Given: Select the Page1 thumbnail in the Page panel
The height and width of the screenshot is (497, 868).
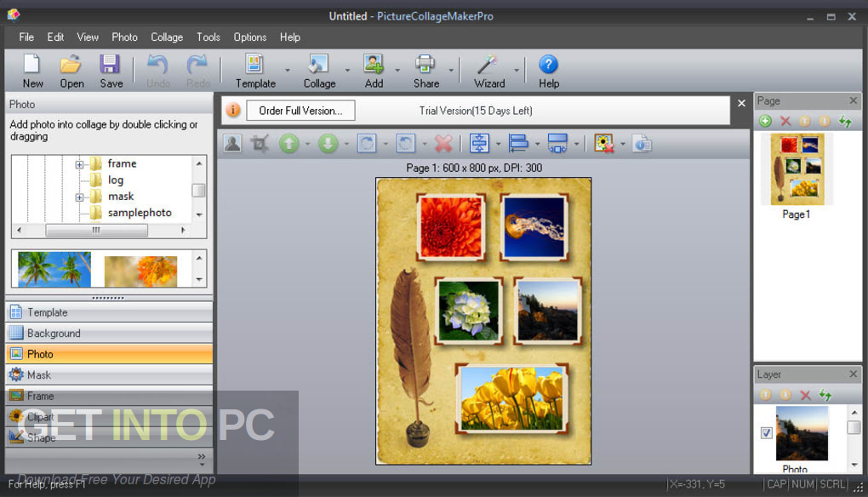Looking at the screenshot, I should [796, 169].
